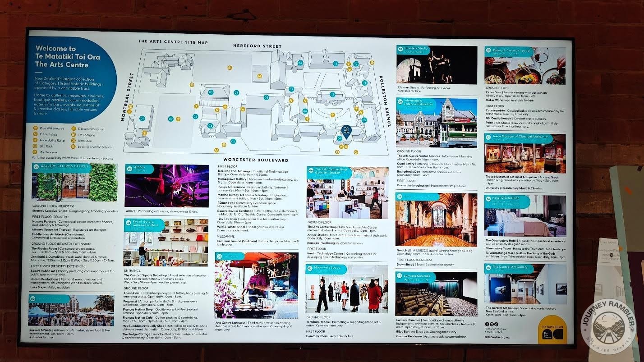
Task: Select the Booking & Visitor Services icon
Action: [73, 147]
